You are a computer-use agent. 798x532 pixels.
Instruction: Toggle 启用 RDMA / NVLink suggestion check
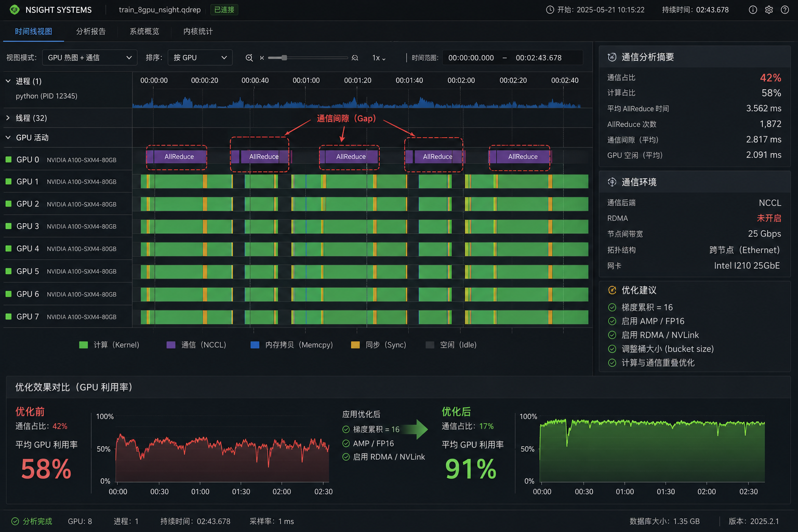612,335
